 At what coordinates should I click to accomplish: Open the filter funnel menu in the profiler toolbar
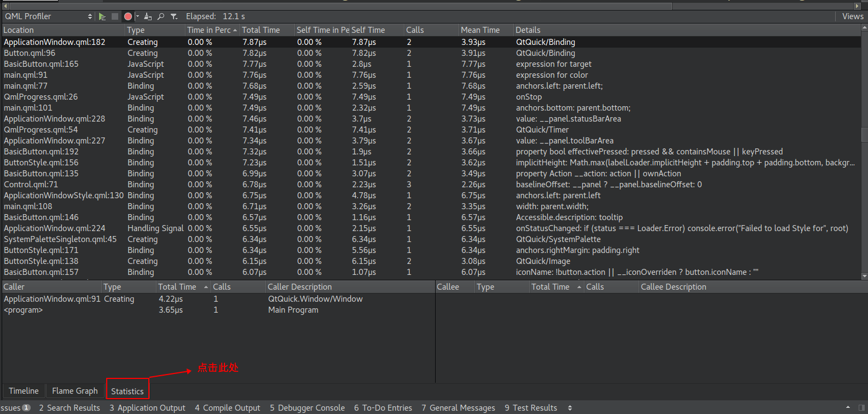(x=174, y=16)
